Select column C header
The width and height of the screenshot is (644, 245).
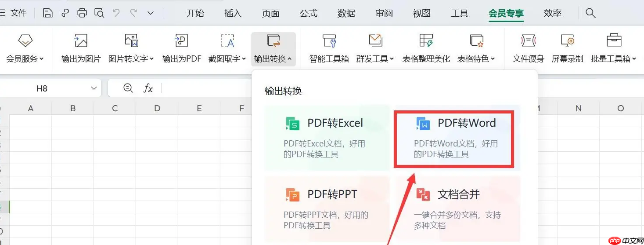click(115, 108)
